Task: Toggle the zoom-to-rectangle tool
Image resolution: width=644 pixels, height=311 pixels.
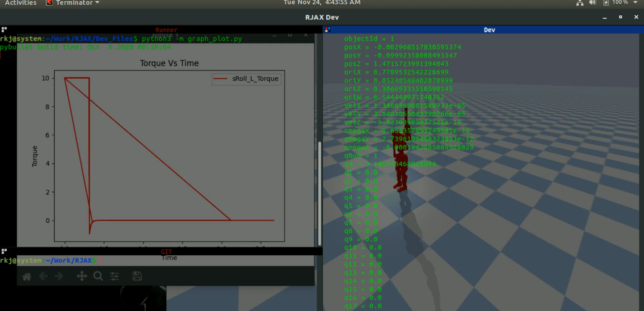Action: tap(98, 276)
